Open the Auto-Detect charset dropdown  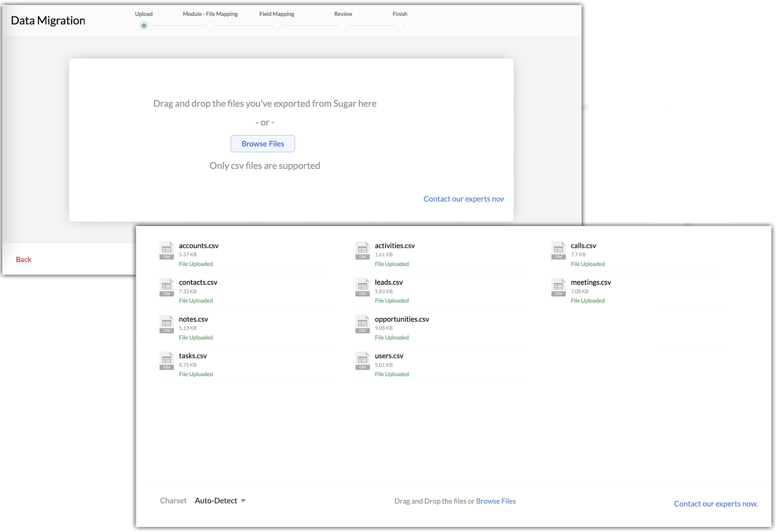coord(216,501)
